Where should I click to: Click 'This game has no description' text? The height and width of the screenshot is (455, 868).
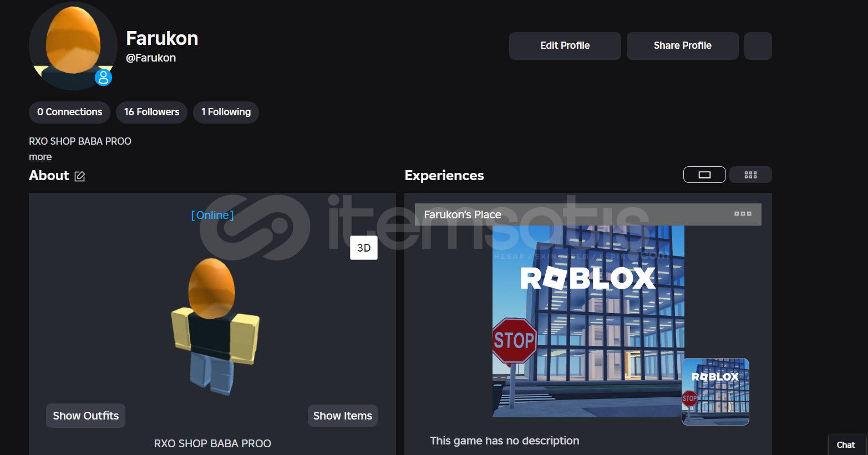[x=505, y=441]
